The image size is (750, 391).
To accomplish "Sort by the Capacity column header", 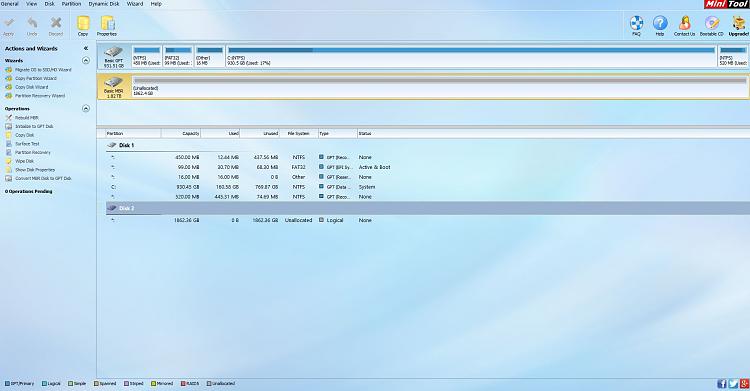I will click(181, 134).
